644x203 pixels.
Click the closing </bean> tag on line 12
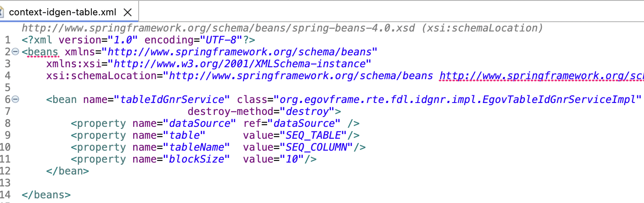[68, 171]
